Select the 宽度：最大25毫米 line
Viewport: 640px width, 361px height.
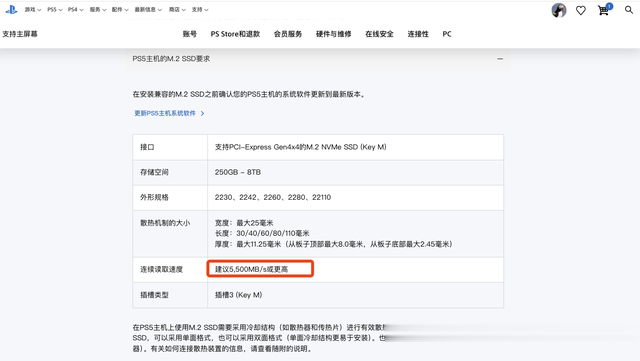pyautogui.click(x=244, y=223)
